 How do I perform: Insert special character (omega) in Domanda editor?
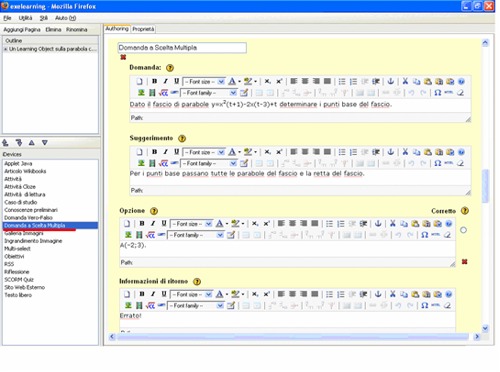click(438, 93)
